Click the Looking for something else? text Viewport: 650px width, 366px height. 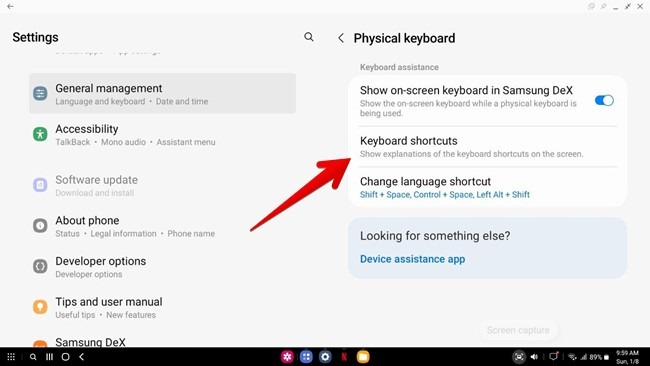click(x=435, y=236)
